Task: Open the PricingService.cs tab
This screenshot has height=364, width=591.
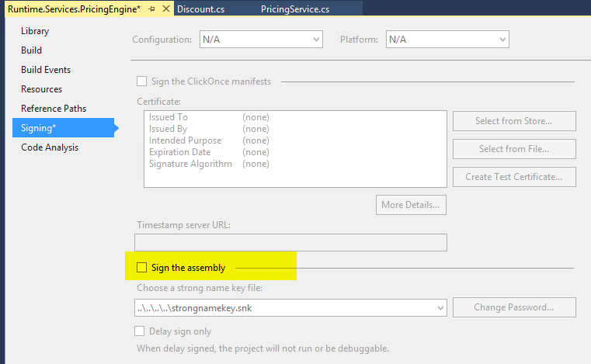Action: [x=295, y=9]
